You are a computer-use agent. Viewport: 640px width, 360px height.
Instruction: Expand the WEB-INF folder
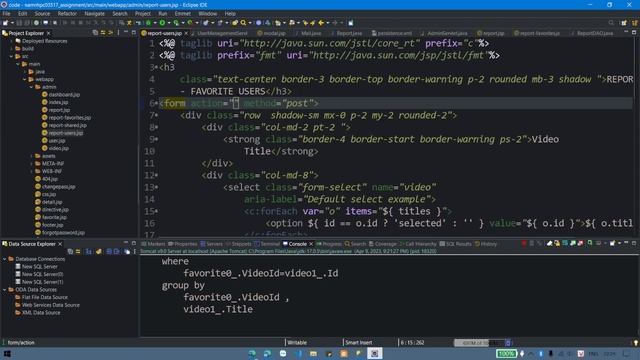pos(31,171)
